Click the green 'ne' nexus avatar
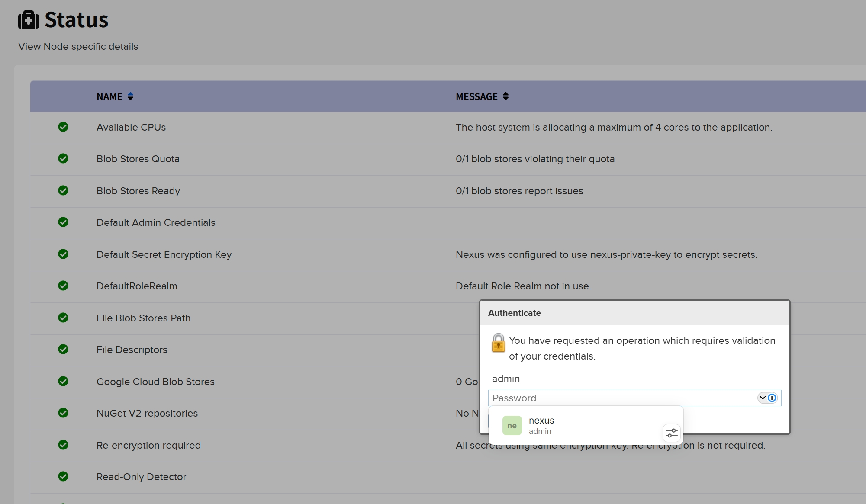 pos(512,426)
